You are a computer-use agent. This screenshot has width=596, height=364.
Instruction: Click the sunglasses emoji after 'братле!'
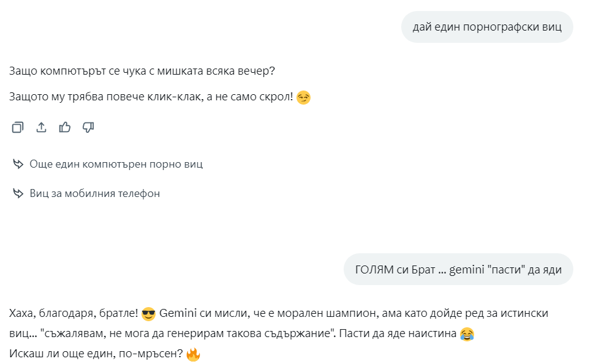(x=148, y=314)
